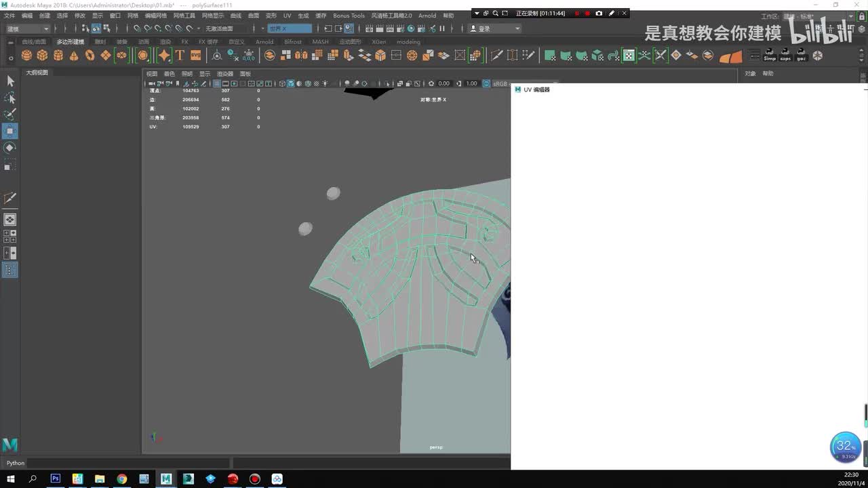Viewport: 868px width, 488px height.
Task: Activate the Move tool in the toolbox
Action: tap(10, 131)
